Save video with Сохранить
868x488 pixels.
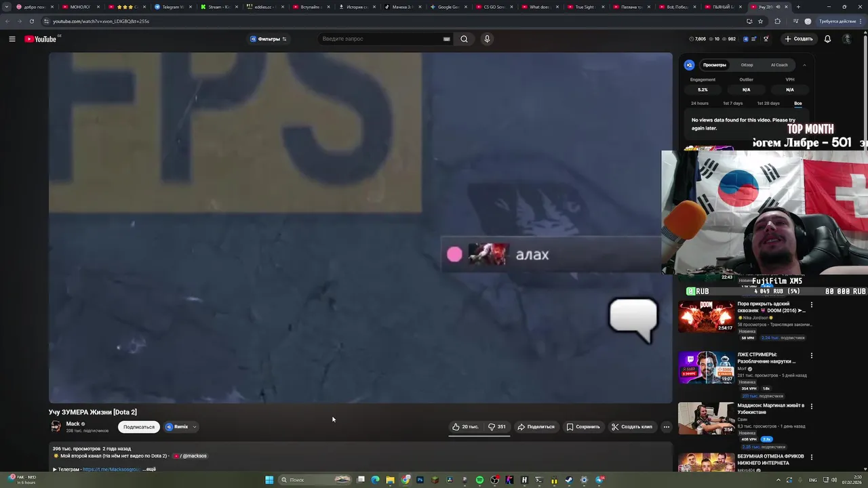[583, 427]
